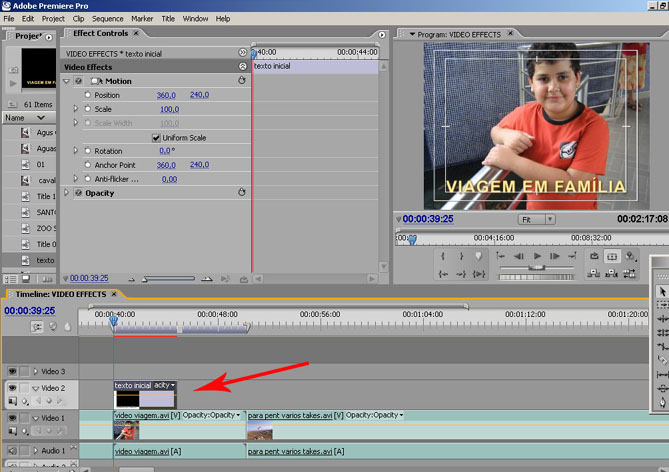Click the Lift button in Program monitor
Screen dimensions: 669x472
click(594, 274)
